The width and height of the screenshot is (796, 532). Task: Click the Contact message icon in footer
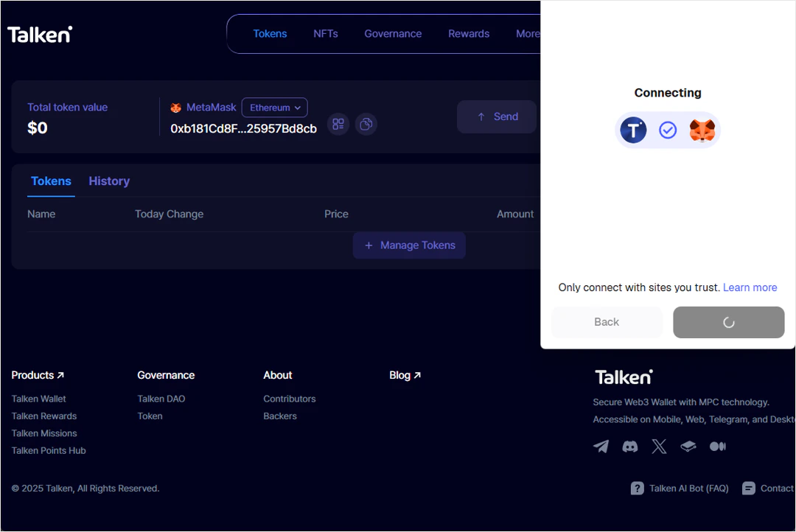point(748,489)
